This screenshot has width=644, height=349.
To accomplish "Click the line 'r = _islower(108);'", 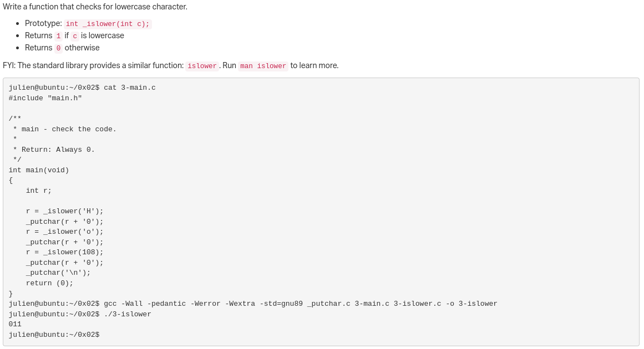I will [64, 252].
